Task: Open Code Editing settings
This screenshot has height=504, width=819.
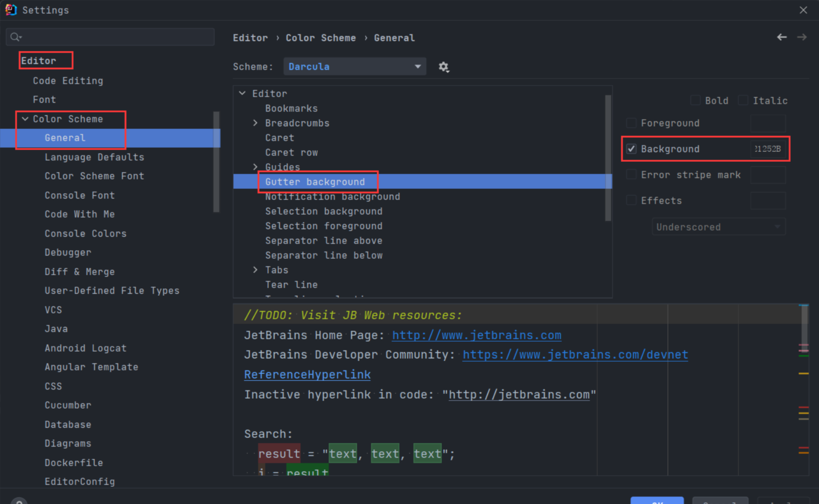Action: (x=68, y=81)
